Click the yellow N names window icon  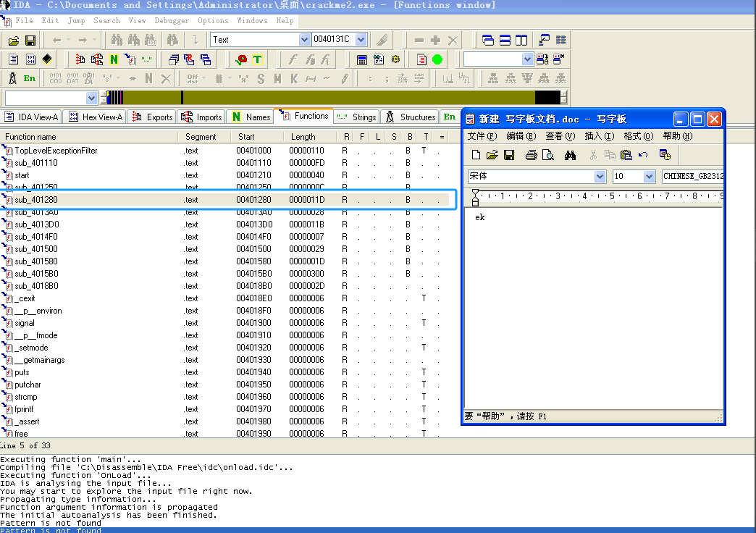114,60
